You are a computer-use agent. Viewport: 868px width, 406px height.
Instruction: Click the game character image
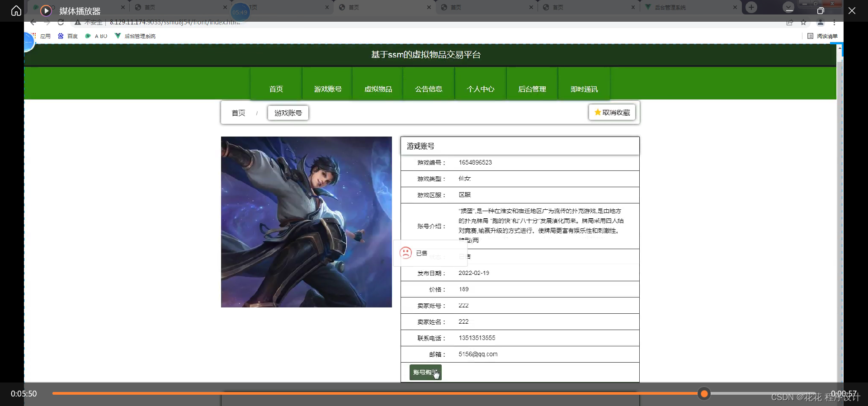(x=307, y=222)
